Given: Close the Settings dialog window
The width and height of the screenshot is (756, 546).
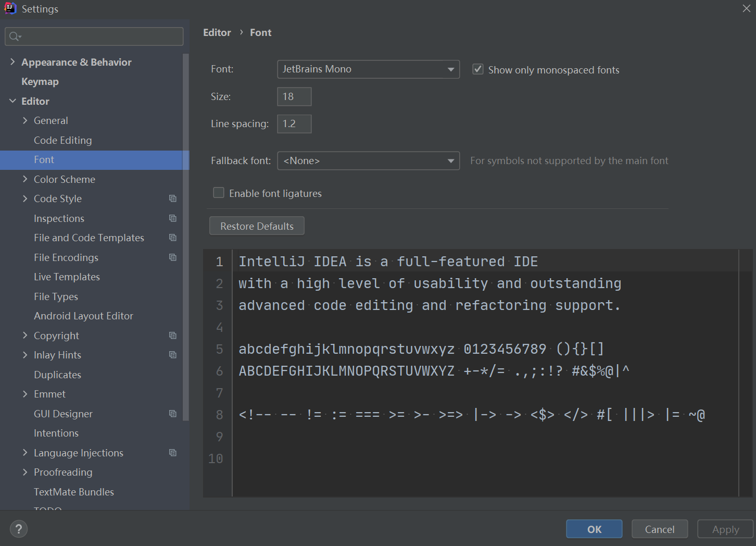Looking at the screenshot, I should [746, 8].
